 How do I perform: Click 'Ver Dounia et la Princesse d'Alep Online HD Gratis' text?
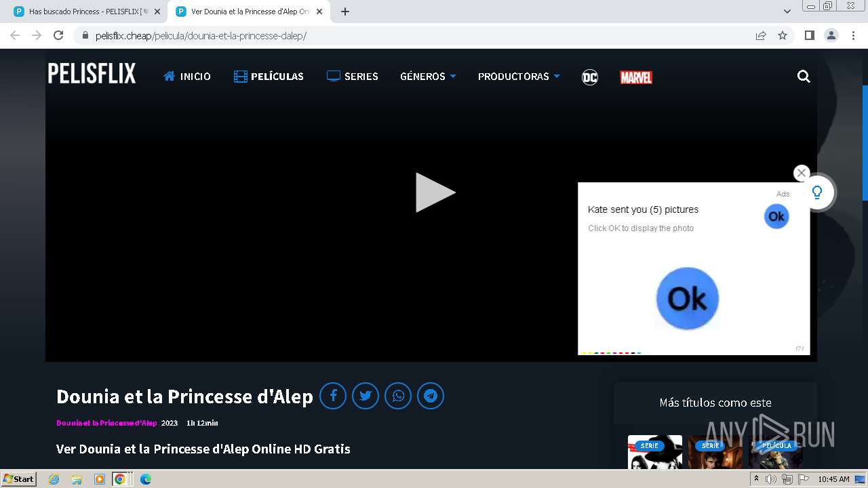tap(203, 449)
